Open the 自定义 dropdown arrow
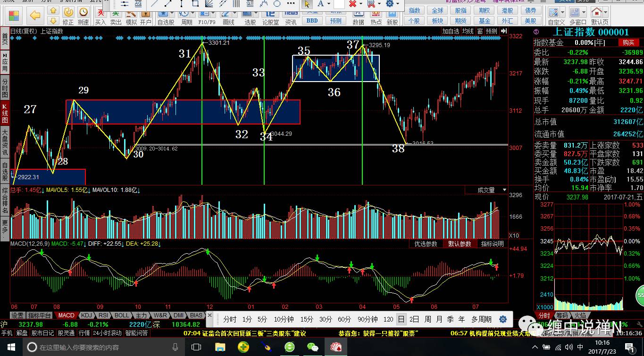The width and height of the screenshot is (644, 356). click(563, 12)
